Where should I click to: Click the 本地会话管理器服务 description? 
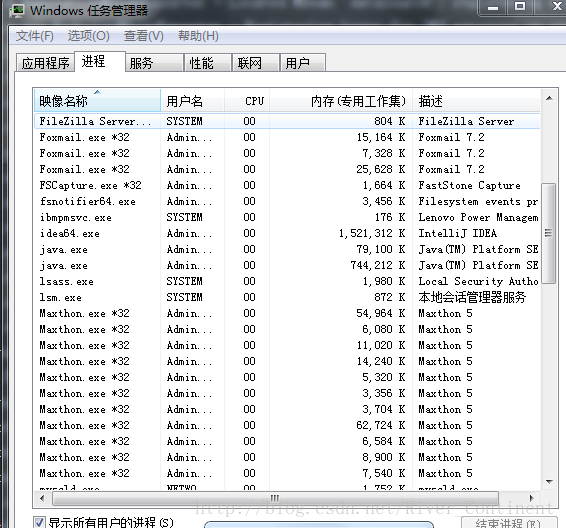point(472,297)
